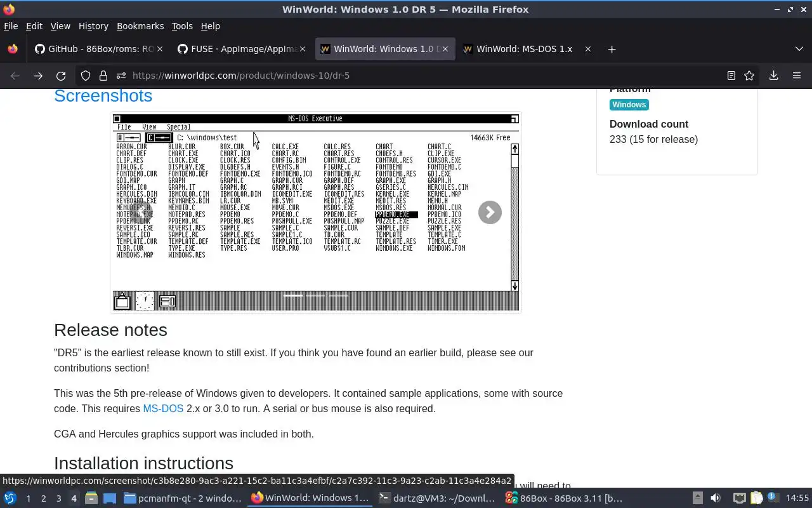This screenshot has width=812, height=508.
Task: Close the WinWorld MS-DOS 1.x tab
Action: point(587,49)
